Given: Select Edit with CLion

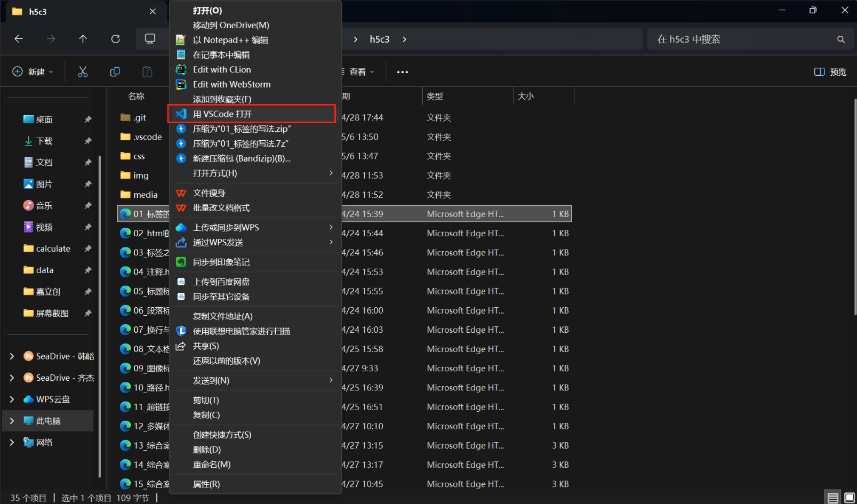Looking at the screenshot, I should (x=255, y=69).
